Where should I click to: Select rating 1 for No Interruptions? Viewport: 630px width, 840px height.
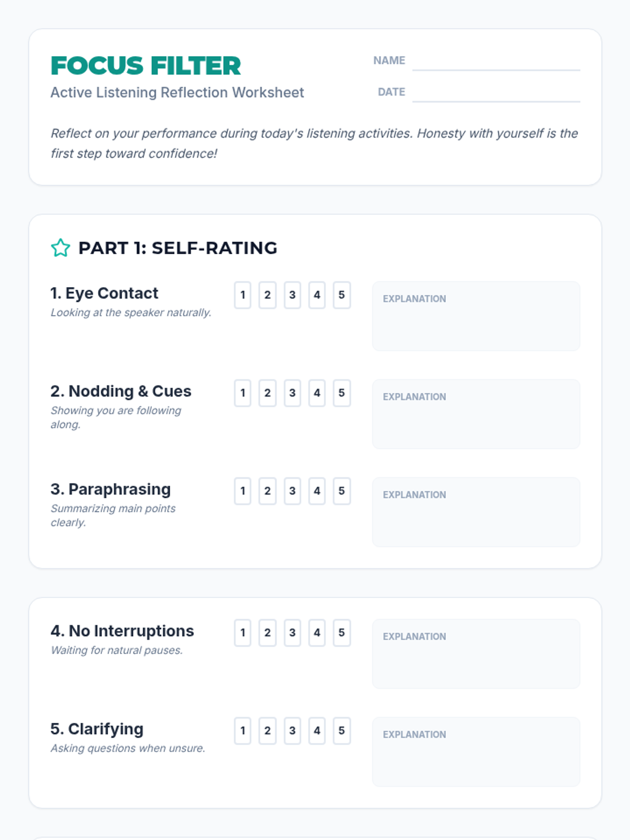[x=243, y=633]
